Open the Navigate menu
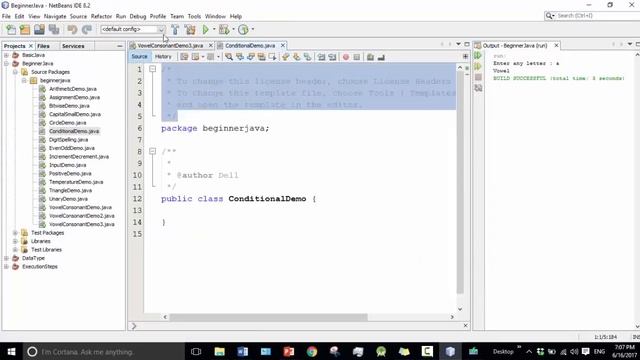The image size is (640, 360). point(55,16)
